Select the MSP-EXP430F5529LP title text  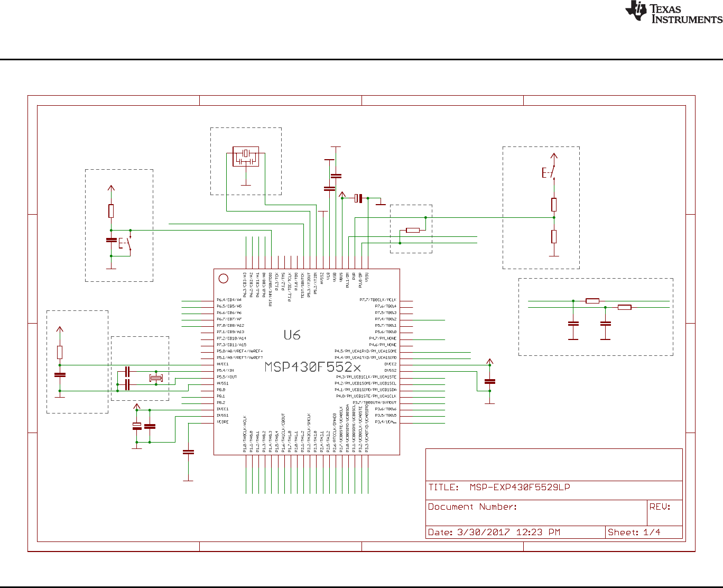520,488
